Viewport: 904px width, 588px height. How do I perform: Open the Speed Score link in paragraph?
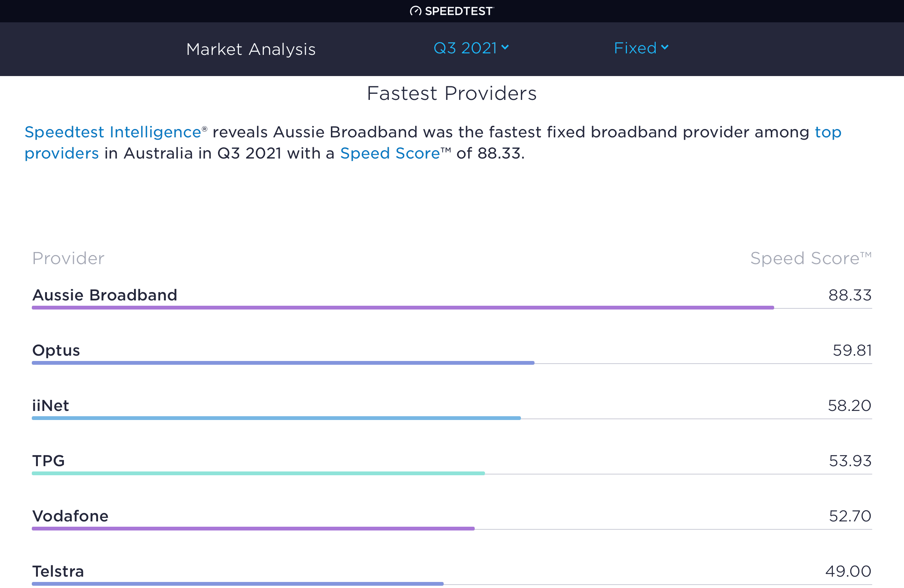tap(390, 153)
